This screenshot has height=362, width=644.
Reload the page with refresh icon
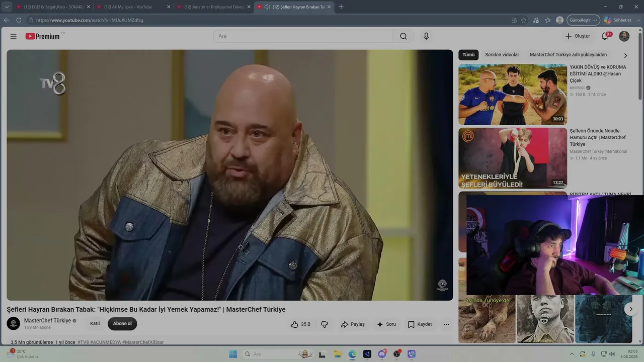coord(19,20)
